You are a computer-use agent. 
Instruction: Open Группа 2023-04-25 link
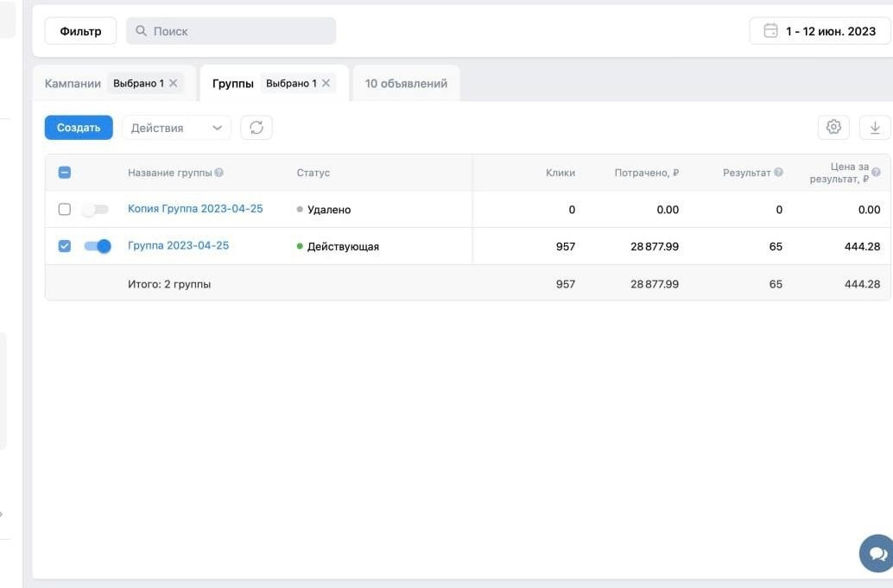coord(178,246)
